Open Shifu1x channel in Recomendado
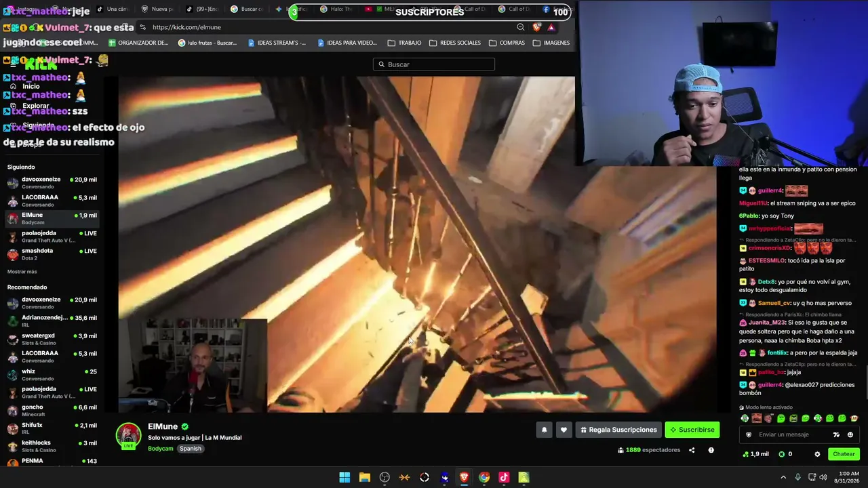 coord(52,428)
